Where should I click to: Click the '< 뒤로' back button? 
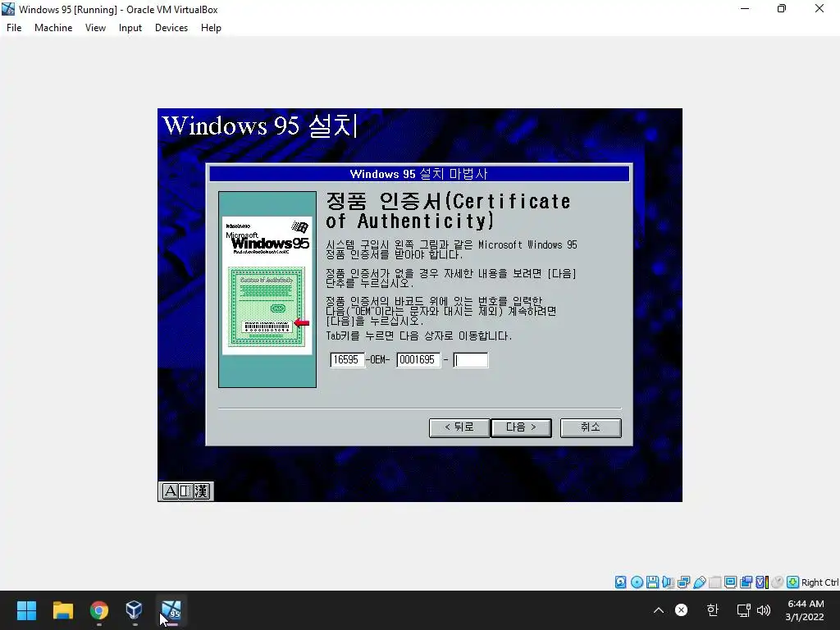tap(459, 427)
